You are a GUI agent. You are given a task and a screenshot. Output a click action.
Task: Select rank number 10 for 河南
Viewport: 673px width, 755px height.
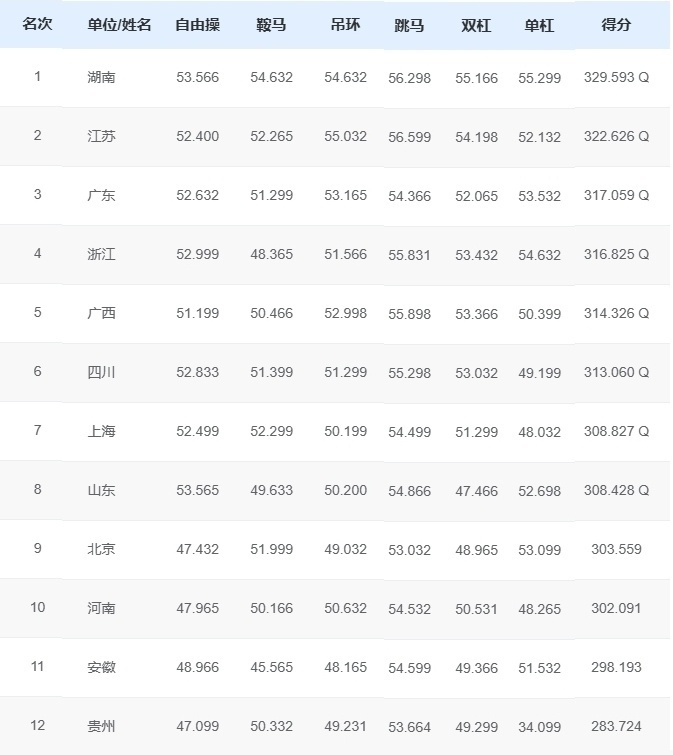pos(37,608)
